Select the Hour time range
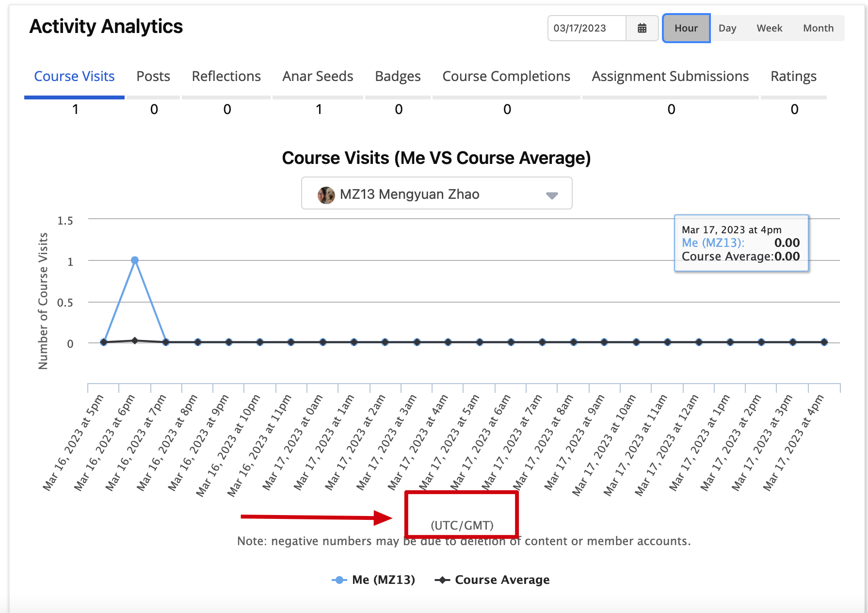Viewport: 868px width, 613px height. [686, 28]
